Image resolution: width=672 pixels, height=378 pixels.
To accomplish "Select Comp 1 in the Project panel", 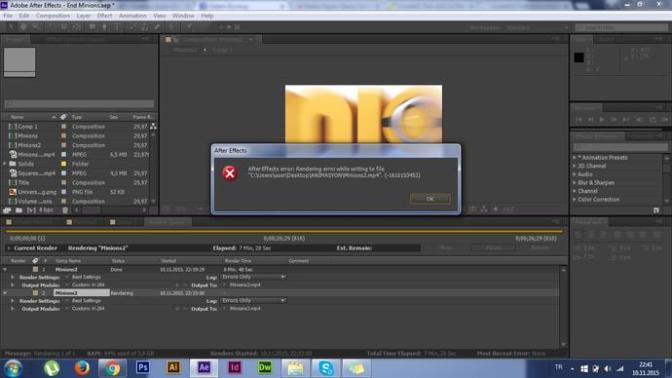I will [28, 126].
